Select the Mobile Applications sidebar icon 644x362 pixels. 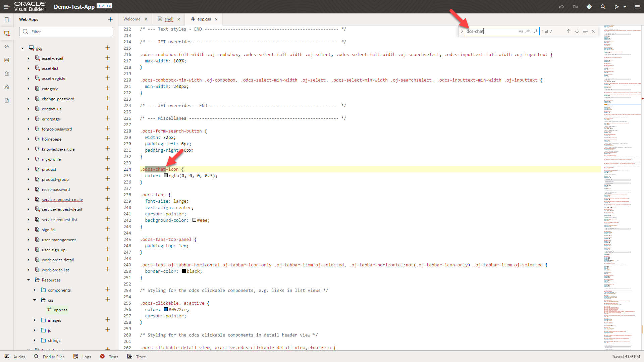[x=7, y=19]
